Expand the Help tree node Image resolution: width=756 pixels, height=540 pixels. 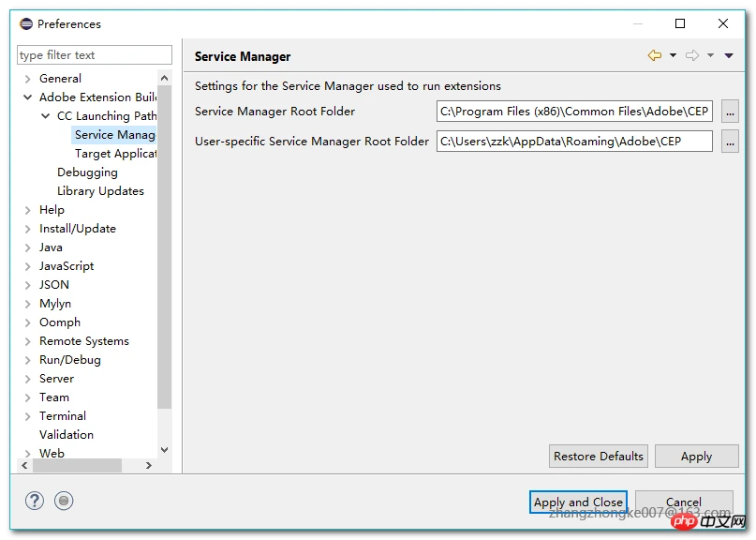(x=27, y=210)
